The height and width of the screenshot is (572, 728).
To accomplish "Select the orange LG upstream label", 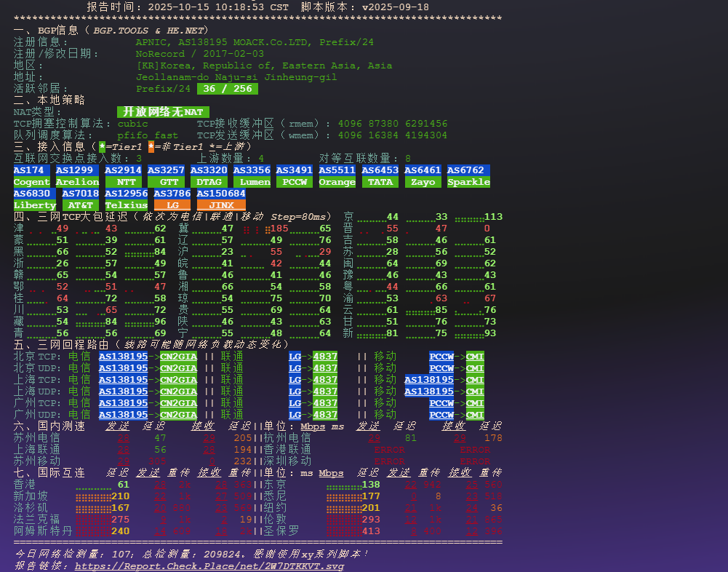I will coord(172,205).
